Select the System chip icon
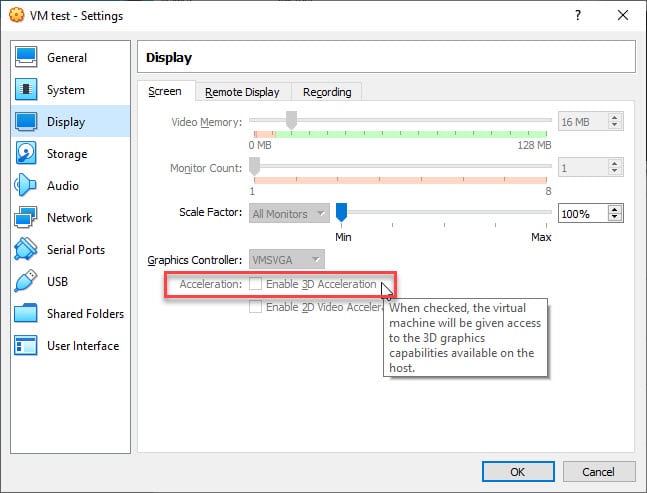Viewport: 647px width, 493px height. click(26, 89)
